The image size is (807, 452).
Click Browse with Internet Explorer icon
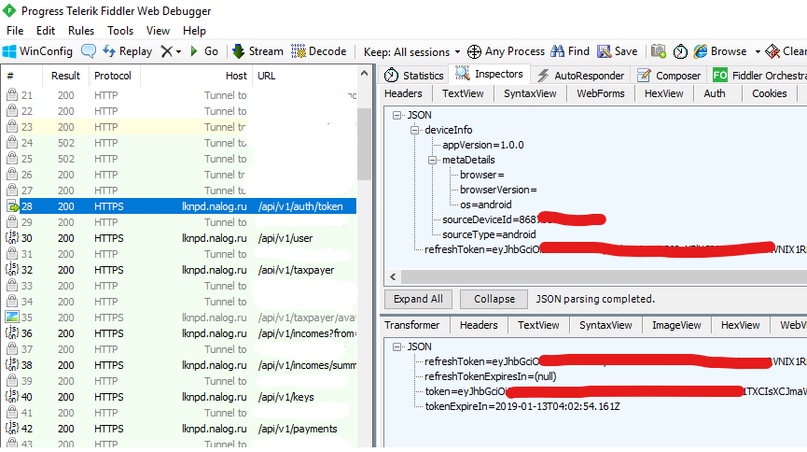[700, 51]
